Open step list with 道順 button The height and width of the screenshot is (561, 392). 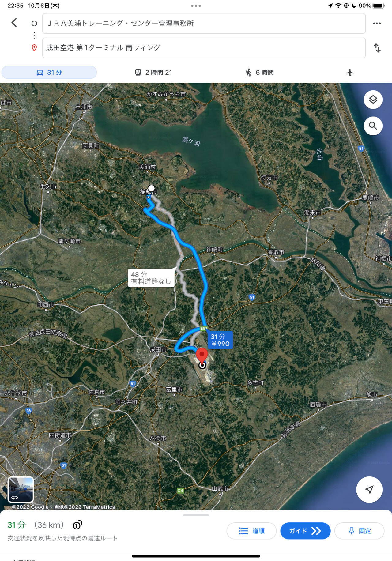point(251,531)
